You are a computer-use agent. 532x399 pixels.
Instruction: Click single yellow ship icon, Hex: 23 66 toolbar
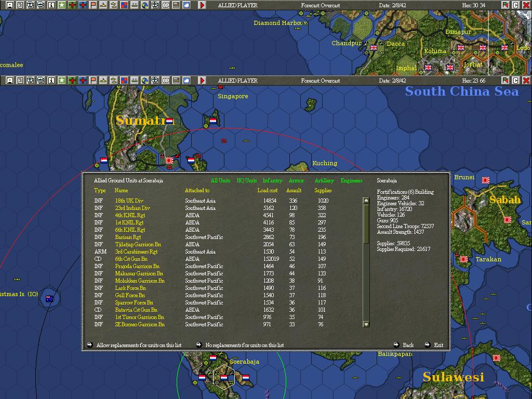(x=103, y=81)
